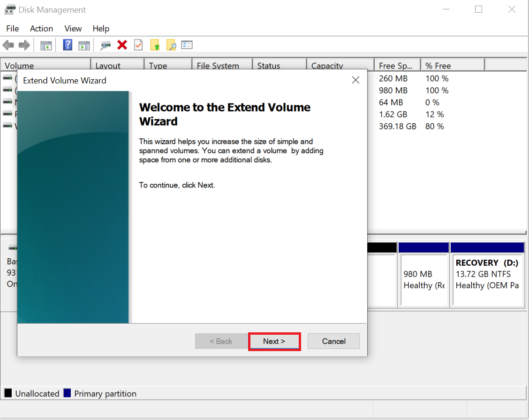This screenshot has height=420, width=529.
Task: Toggle the console tree panel icon
Action: point(45,45)
